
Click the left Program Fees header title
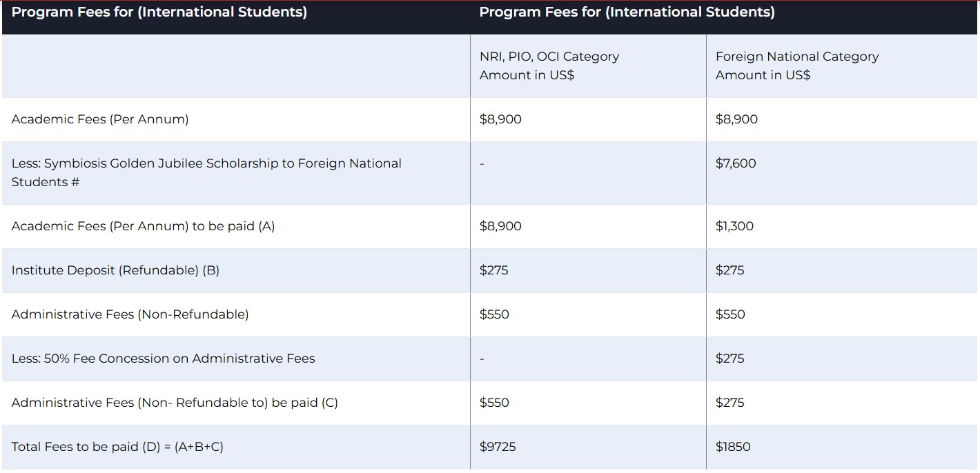click(x=159, y=12)
